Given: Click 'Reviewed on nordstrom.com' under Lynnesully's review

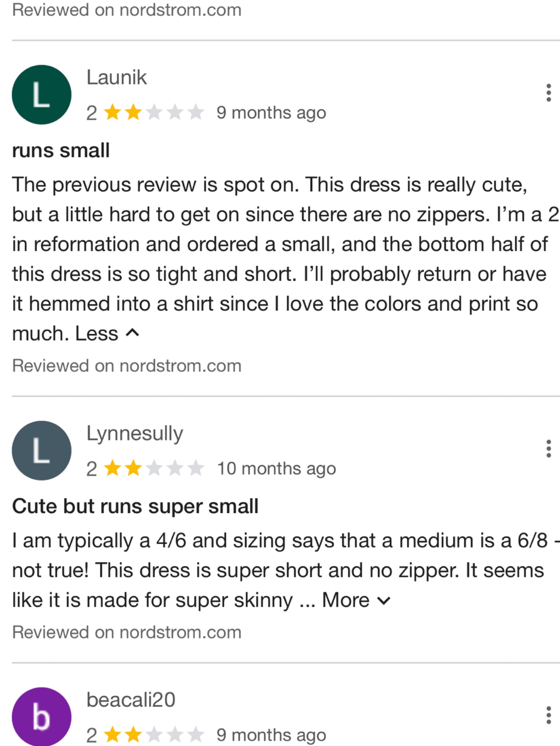Looking at the screenshot, I should (x=127, y=632).
